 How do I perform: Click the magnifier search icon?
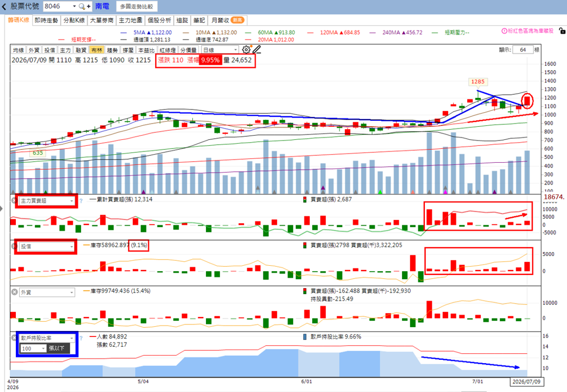click(82, 7)
